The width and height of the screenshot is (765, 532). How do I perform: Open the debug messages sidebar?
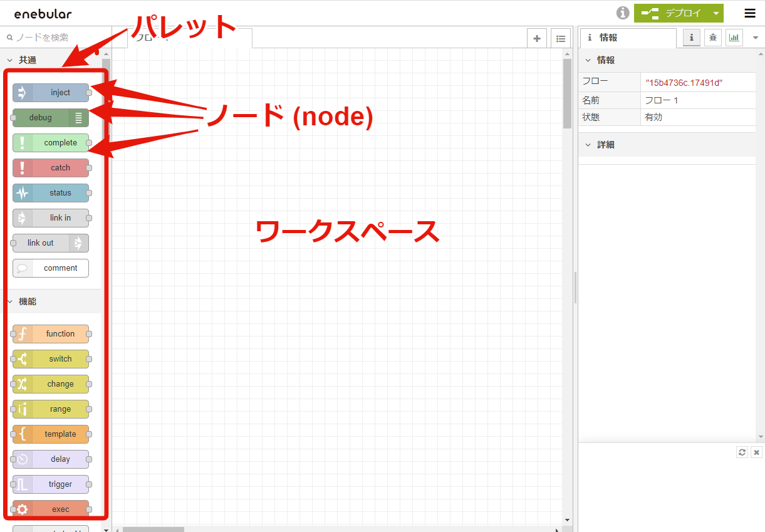(713, 38)
